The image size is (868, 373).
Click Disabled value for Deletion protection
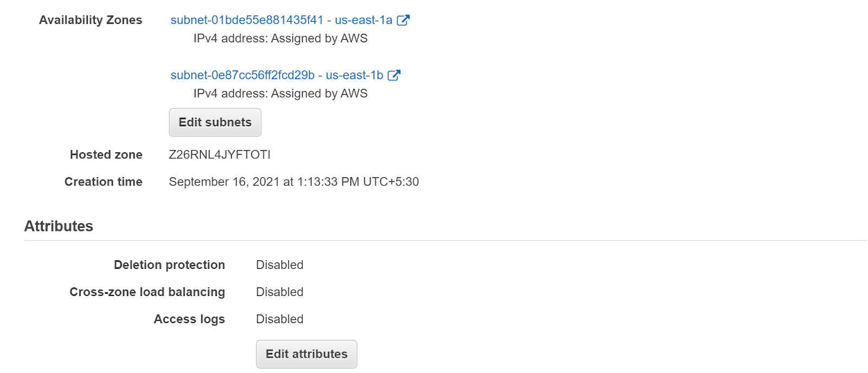pos(279,265)
